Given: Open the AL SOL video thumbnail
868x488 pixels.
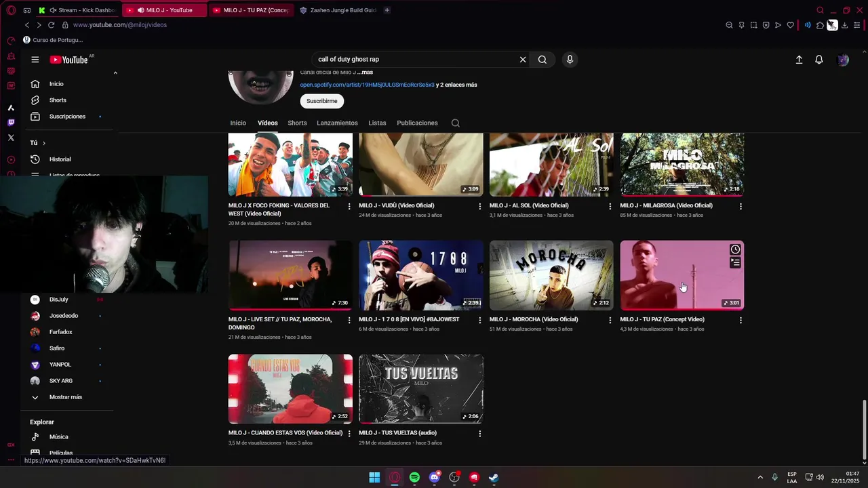Looking at the screenshot, I should [x=551, y=164].
